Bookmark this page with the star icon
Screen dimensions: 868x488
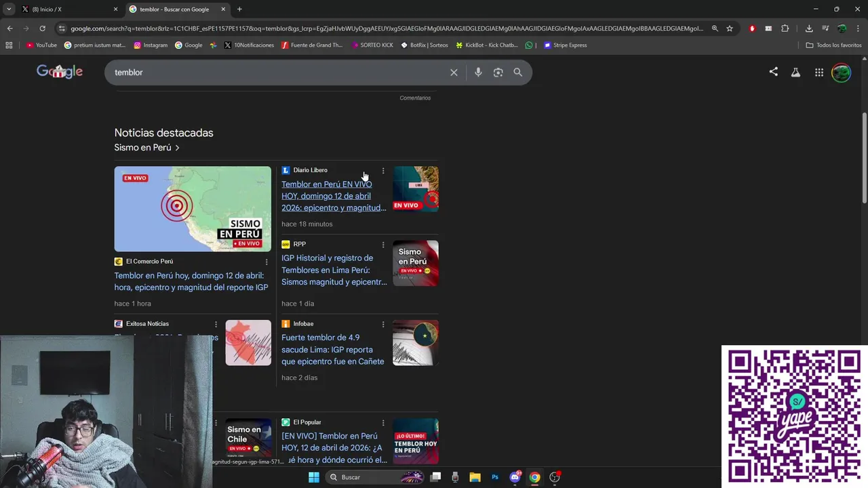click(x=730, y=28)
